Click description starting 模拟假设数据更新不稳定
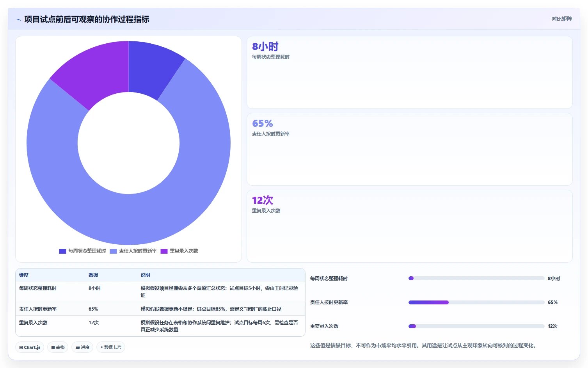Screen dimensions: 588x368 (211, 309)
